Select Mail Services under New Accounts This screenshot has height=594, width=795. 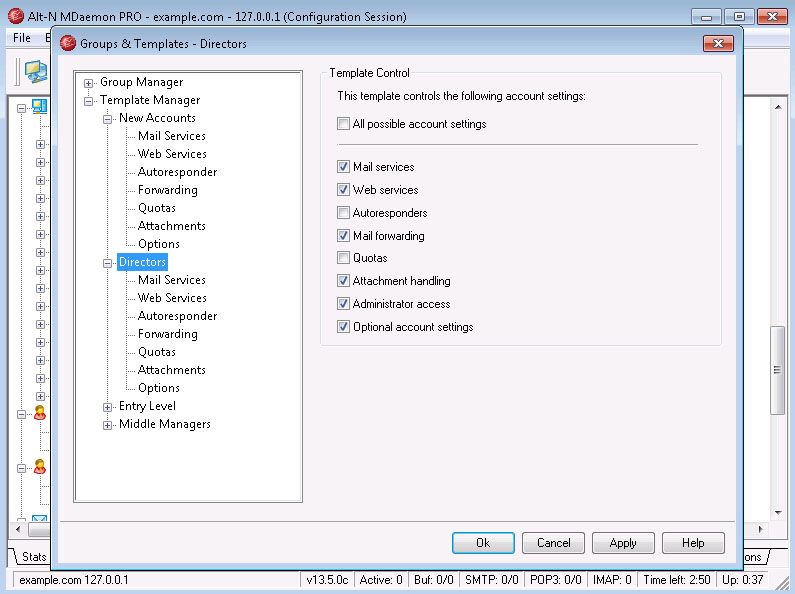tap(172, 136)
